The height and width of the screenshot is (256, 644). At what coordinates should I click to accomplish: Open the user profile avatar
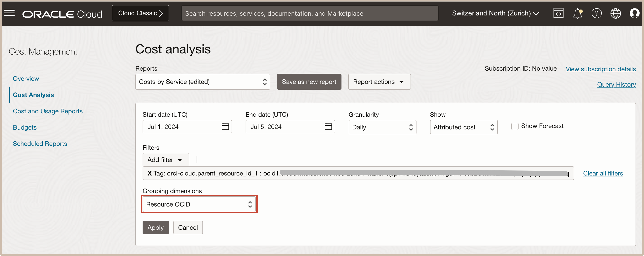pyautogui.click(x=634, y=13)
